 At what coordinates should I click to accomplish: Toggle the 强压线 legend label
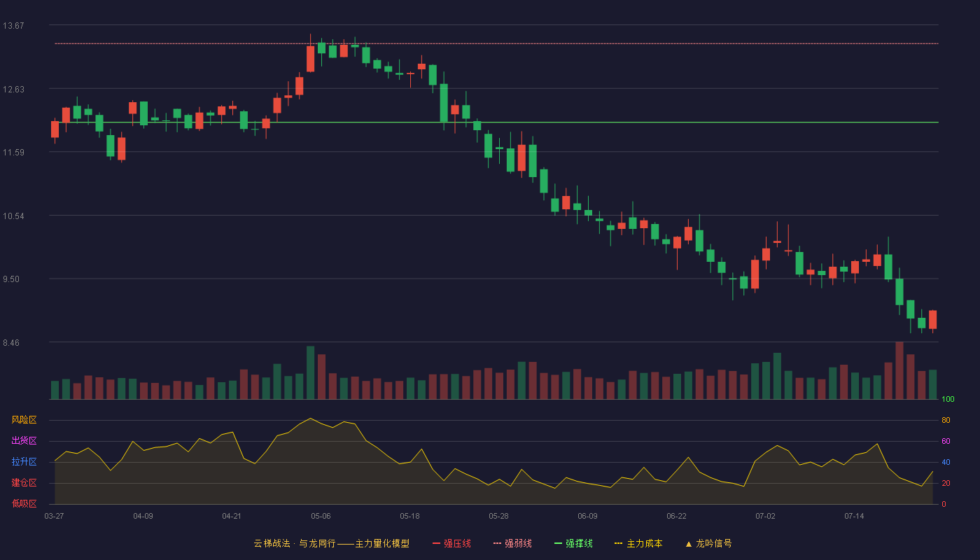coord(457,544)
